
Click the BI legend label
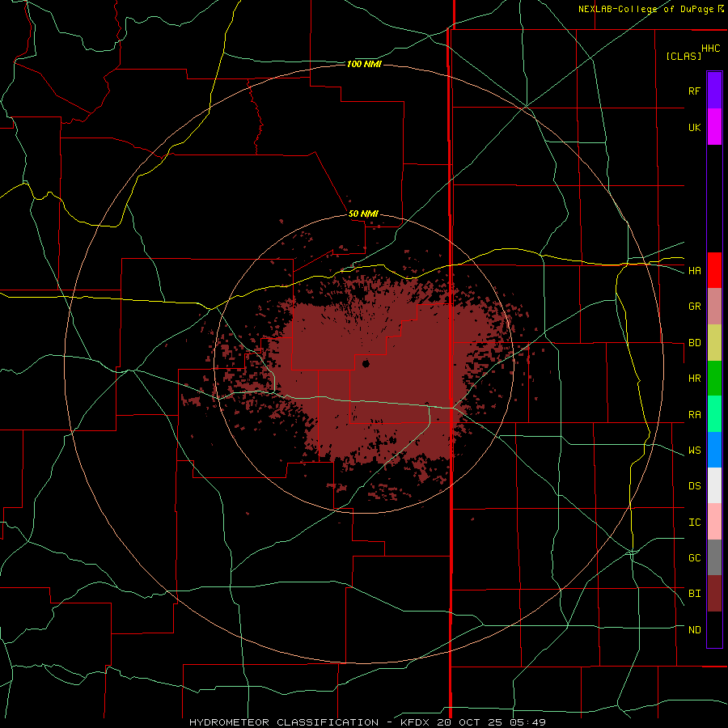pyautogui.click(x=694, y=594)
